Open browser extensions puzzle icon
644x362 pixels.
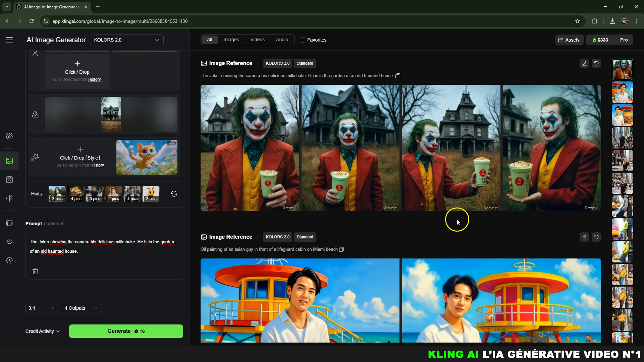click(x=594, y=21)
